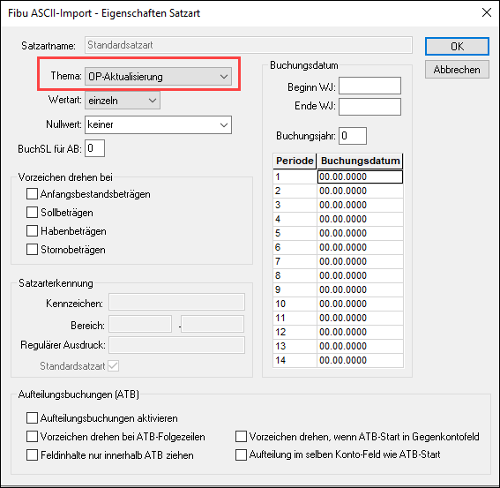Click the Periode 14 row number cell
Image resolution: width=500 pixels, height=488 pixels.
coord(295,360)
